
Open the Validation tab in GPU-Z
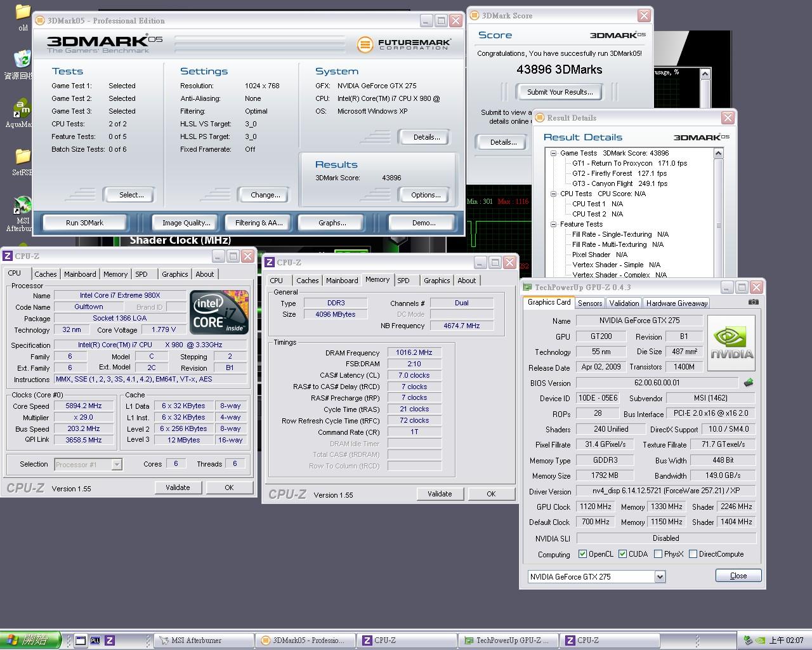tap(624, 303)
